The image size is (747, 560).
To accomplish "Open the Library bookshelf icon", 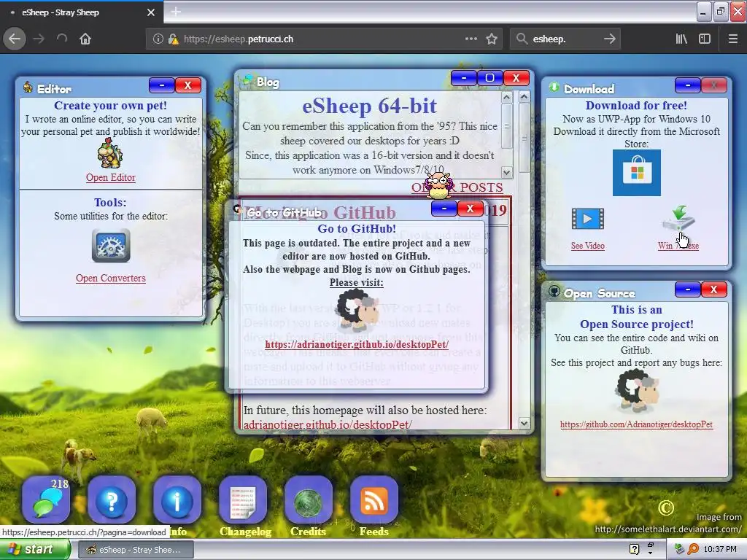I will [x=681, y=39].
